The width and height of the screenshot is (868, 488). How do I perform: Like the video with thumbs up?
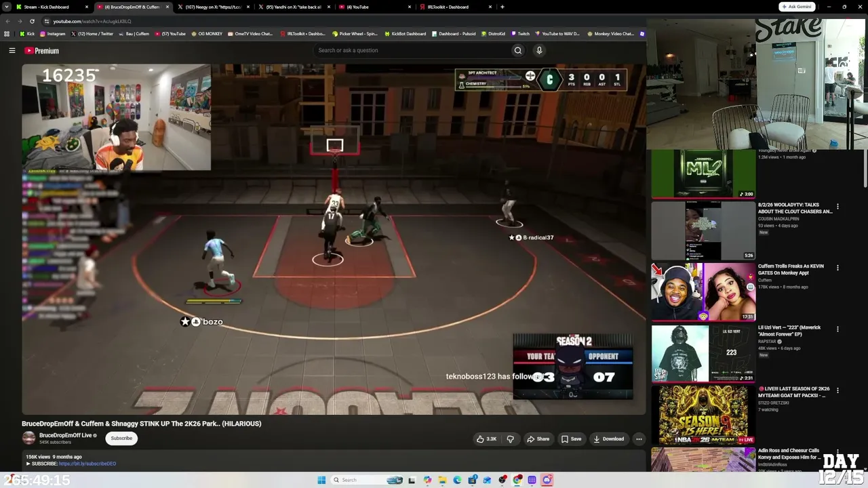486,439
